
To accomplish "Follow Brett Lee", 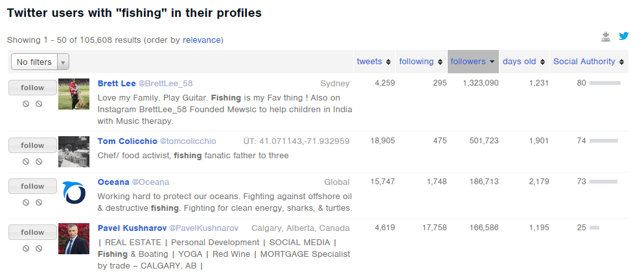I will pyautogui.click(x=32, y=88).
